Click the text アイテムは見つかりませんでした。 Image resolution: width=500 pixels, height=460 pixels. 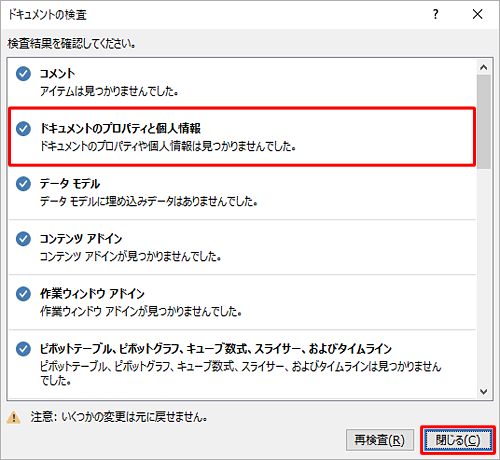click(109, 91)
